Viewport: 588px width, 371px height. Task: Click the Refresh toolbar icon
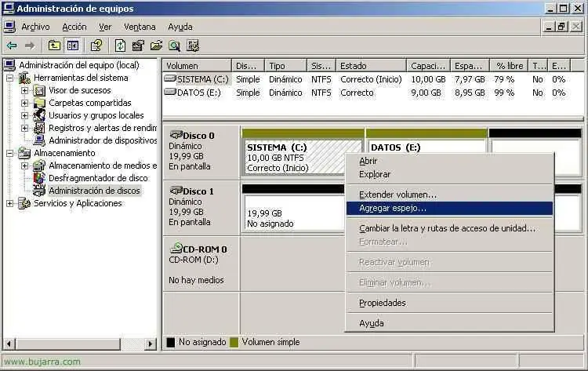pyautogui.click(x=120, y=45)
